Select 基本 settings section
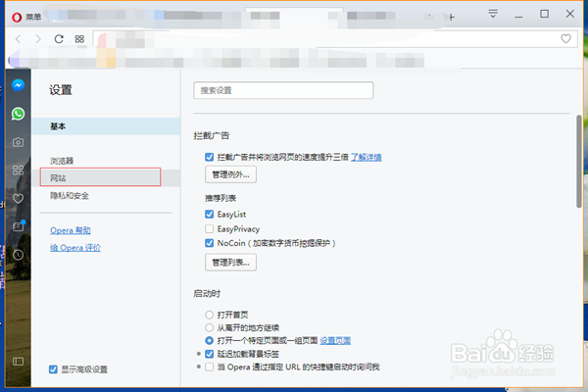 [106, 126]
